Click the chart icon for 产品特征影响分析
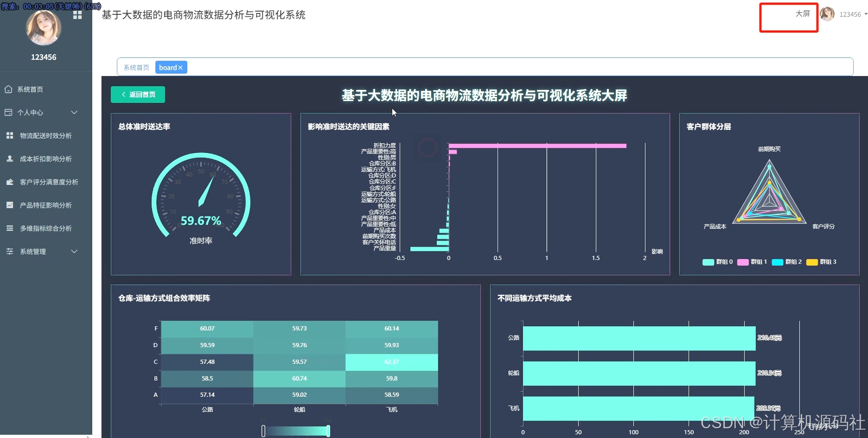868x438 pixels. [9, 205]
